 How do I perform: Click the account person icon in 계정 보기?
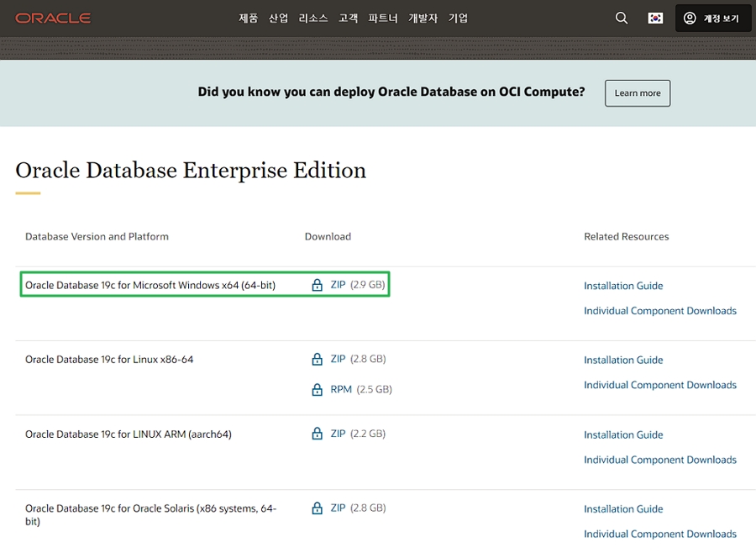click(690, 18)
